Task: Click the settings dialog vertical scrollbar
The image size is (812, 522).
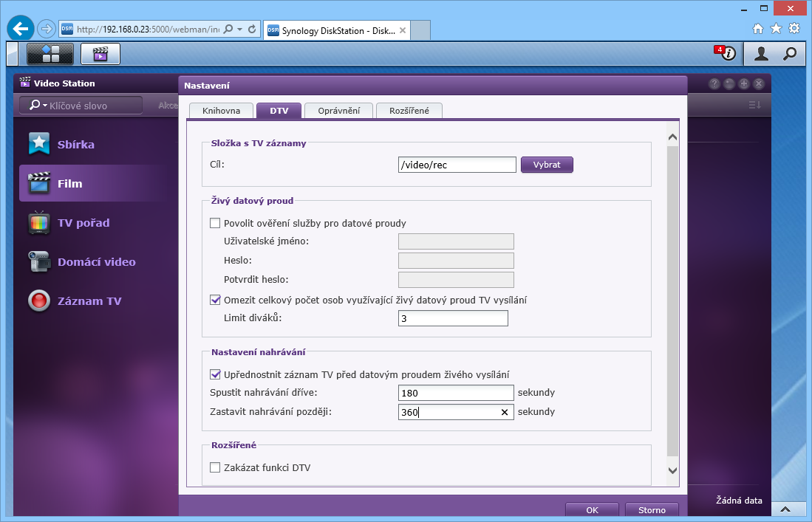Action: pos(672,295)
